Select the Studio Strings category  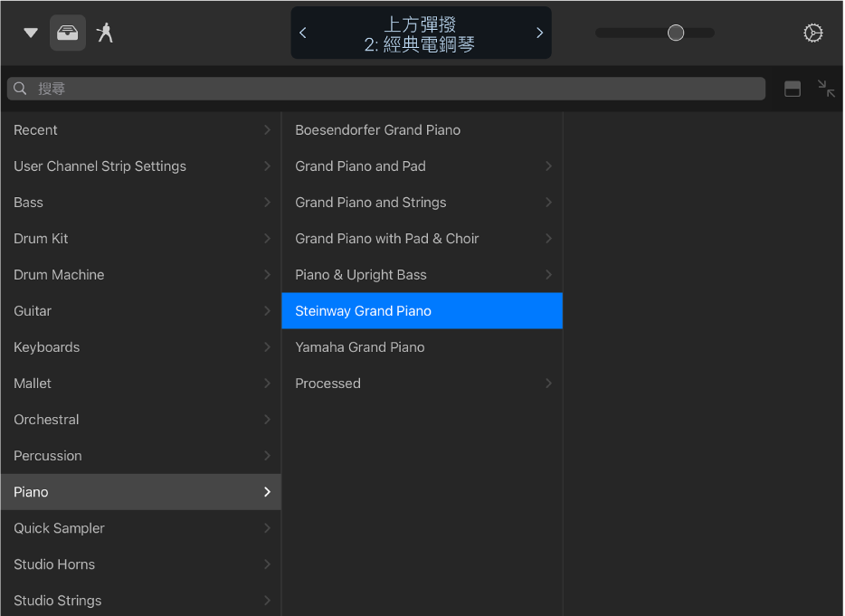141,600
